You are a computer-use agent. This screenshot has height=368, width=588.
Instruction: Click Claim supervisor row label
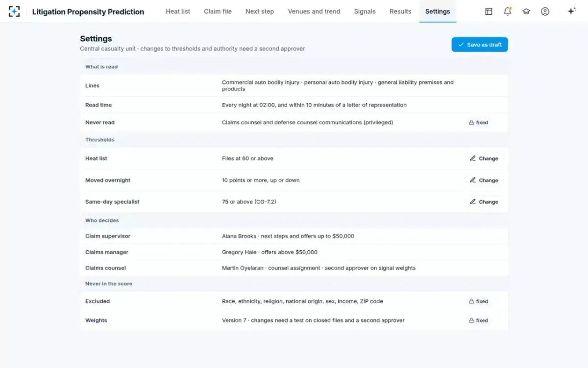pos(108,236)
